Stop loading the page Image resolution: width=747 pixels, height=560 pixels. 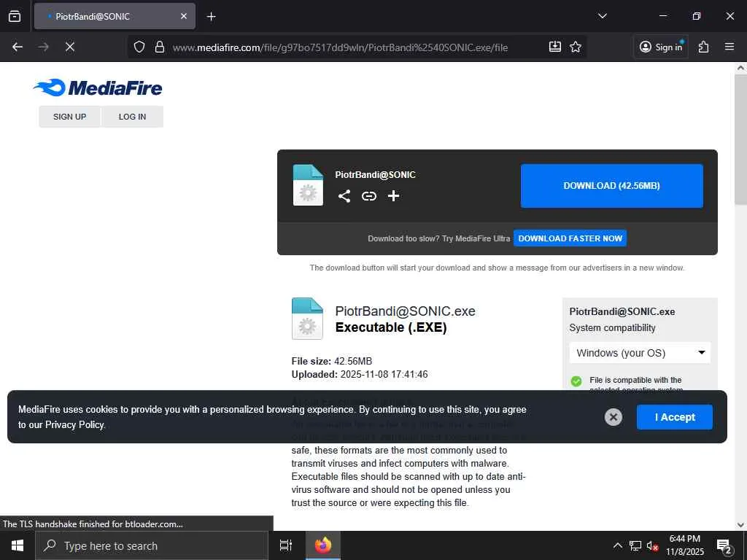[70, 47]
